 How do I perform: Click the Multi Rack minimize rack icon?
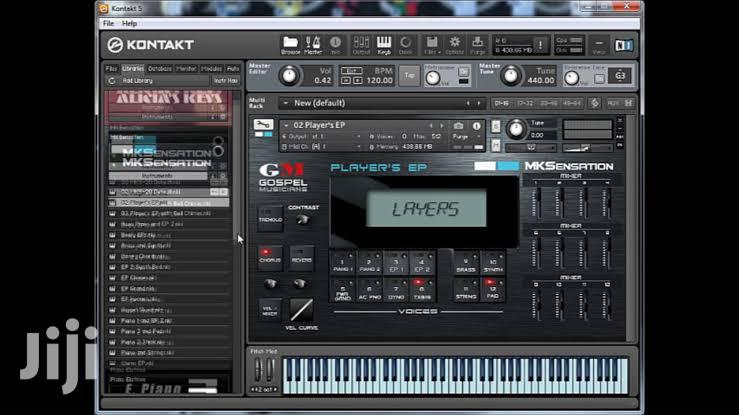(628, 103)
